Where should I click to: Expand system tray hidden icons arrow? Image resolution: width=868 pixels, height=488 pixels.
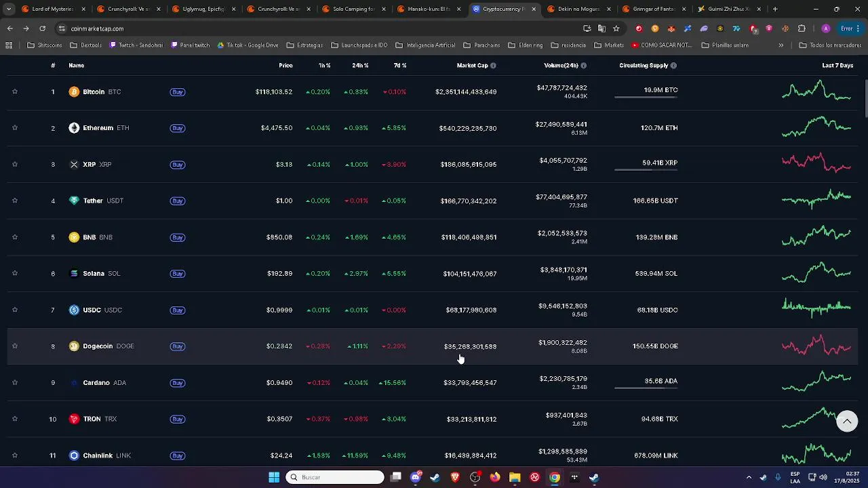(x=749, y=477)
